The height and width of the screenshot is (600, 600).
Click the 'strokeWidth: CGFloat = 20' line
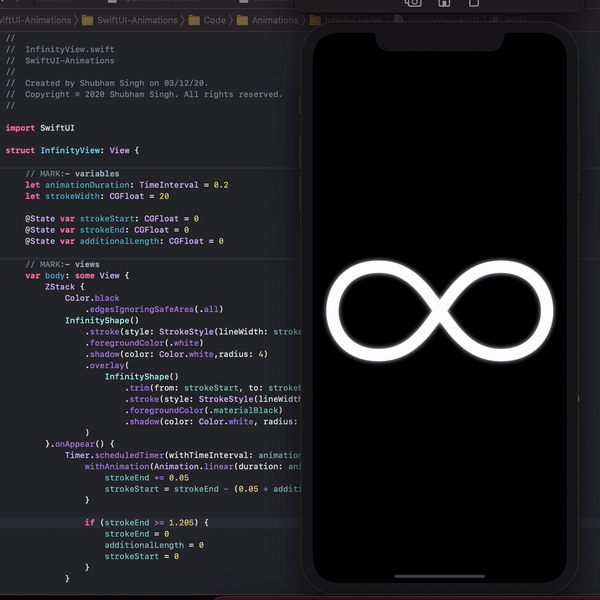tap(97, 196)
